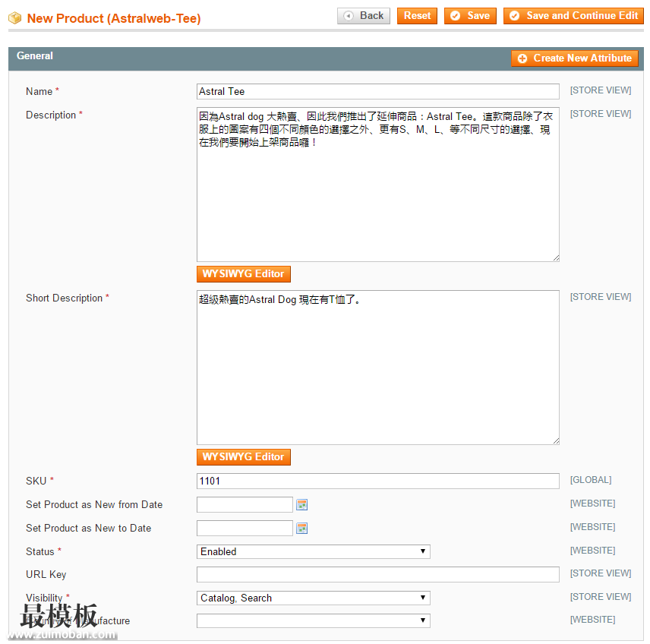Click the General section header
Viewport: 650px width, 644px height.
pos(35,56)
